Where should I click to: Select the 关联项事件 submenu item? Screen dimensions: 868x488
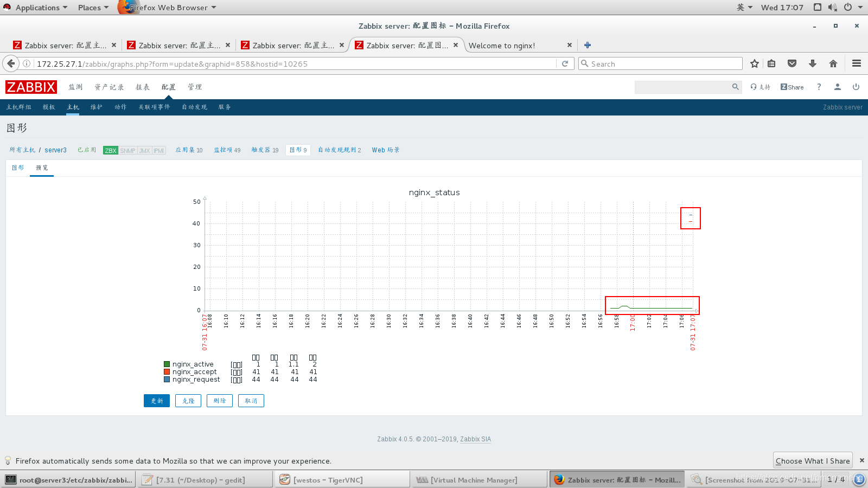[x=154, y=107]
